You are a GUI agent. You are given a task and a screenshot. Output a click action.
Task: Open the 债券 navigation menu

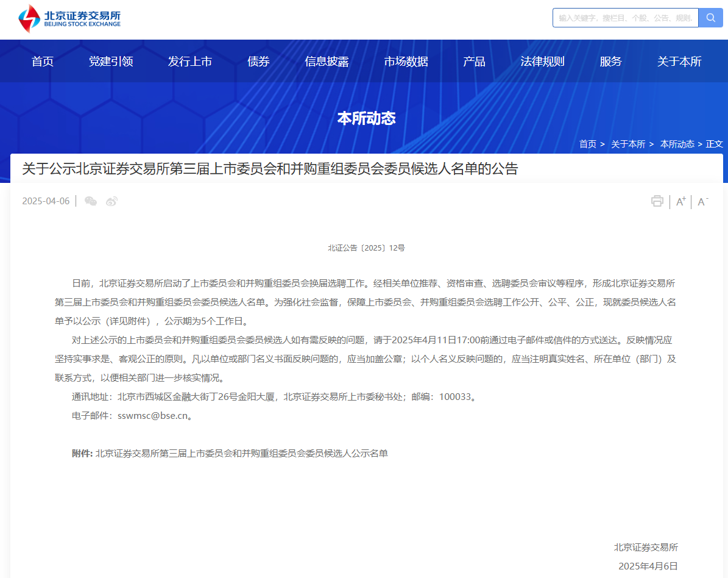pos(258,62)
